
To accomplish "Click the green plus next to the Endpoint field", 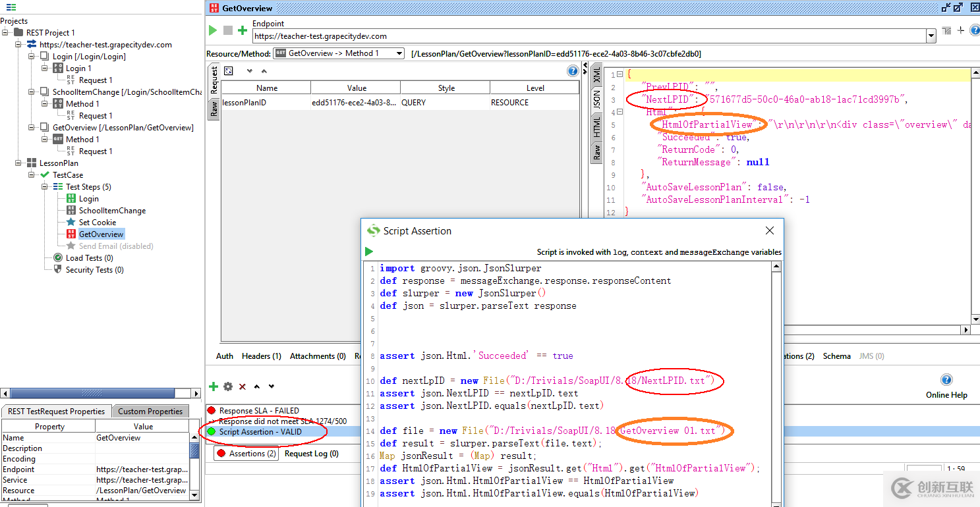I will (x=243, y=30).
